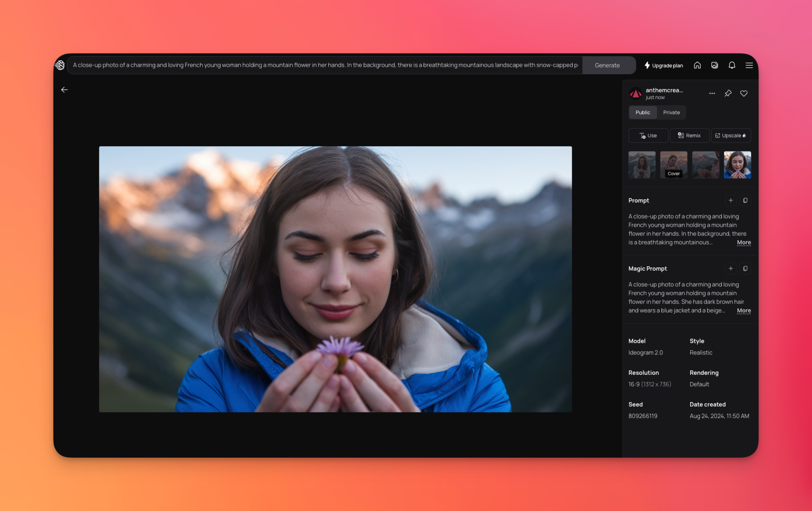This screenshot has width=812, height=511.
Task: Set visibility to Private
Action: pos(672,113)
